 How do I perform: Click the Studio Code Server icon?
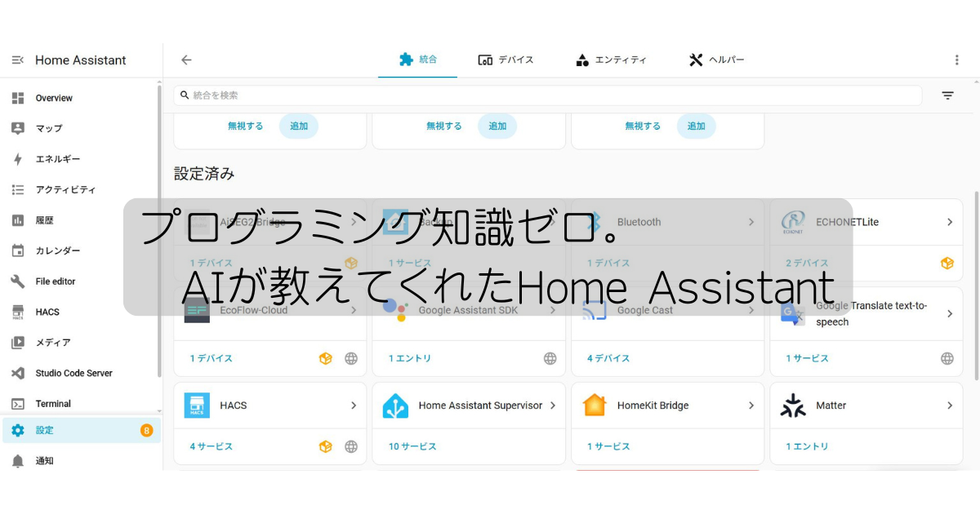(x=18, y=373)
